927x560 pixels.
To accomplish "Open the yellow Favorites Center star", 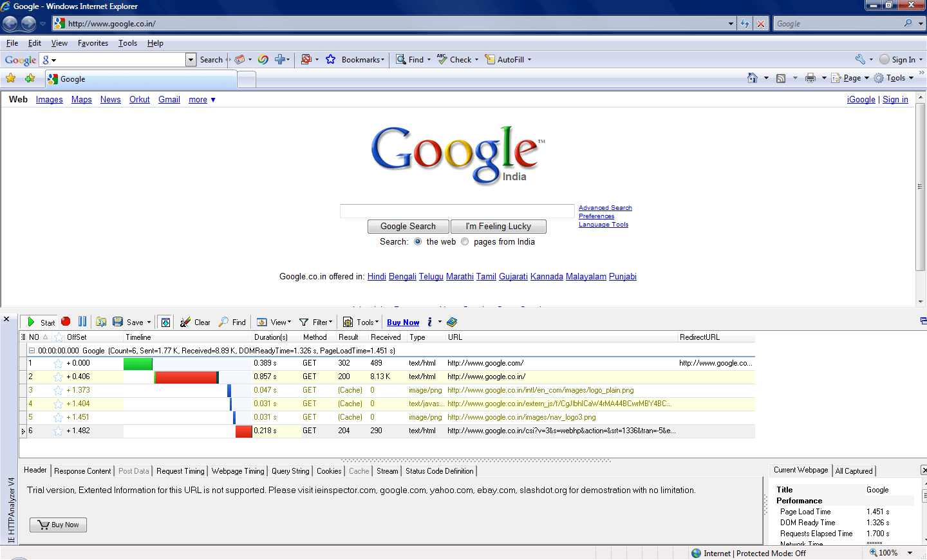I will pos(10,79).
